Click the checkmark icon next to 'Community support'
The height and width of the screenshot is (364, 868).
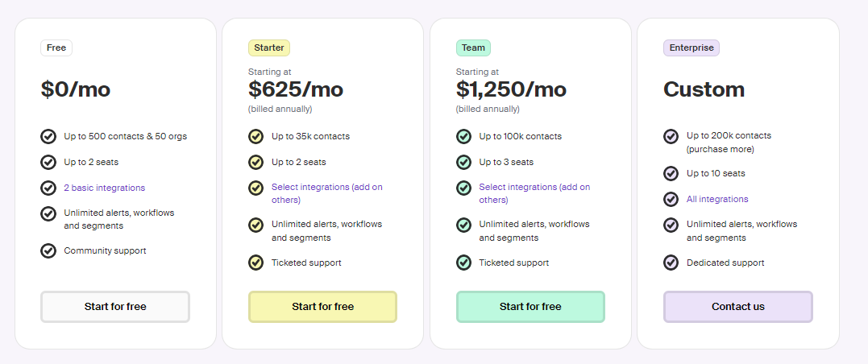point(48,250)
